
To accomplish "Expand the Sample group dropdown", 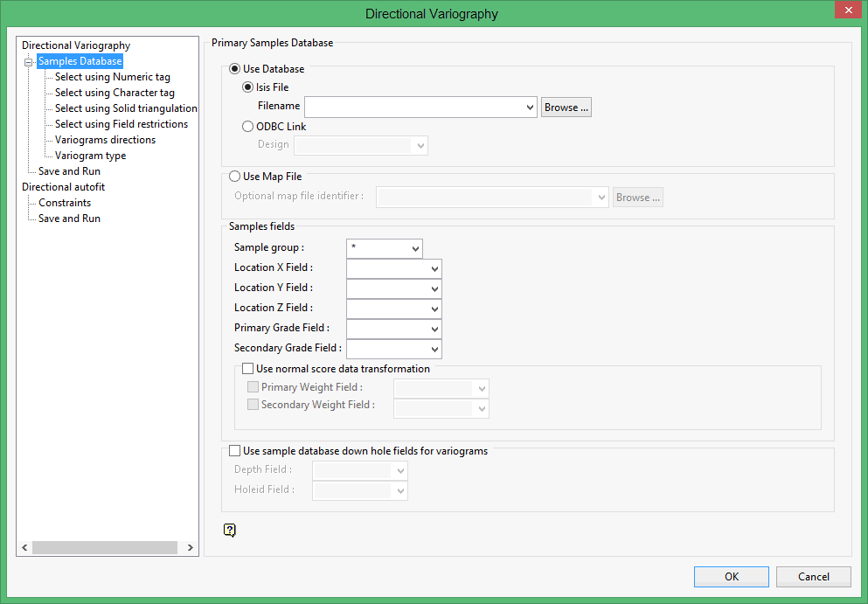I will (414, 248).
